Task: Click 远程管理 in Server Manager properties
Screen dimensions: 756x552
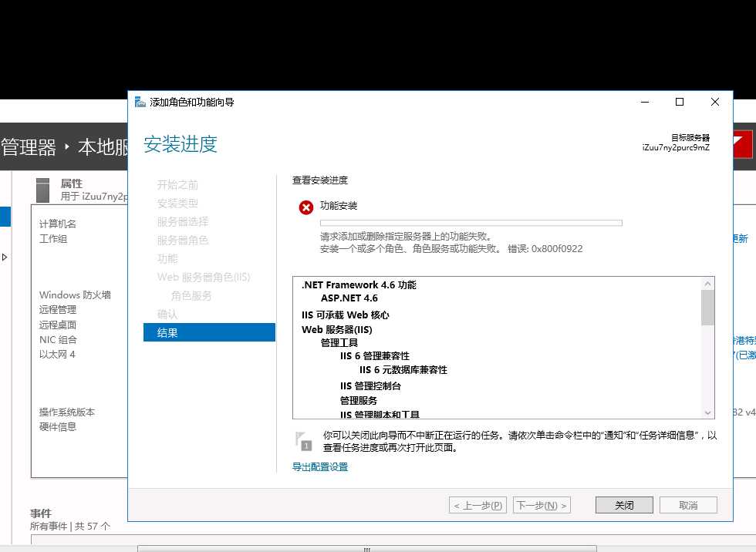Action: pos(57,310)
